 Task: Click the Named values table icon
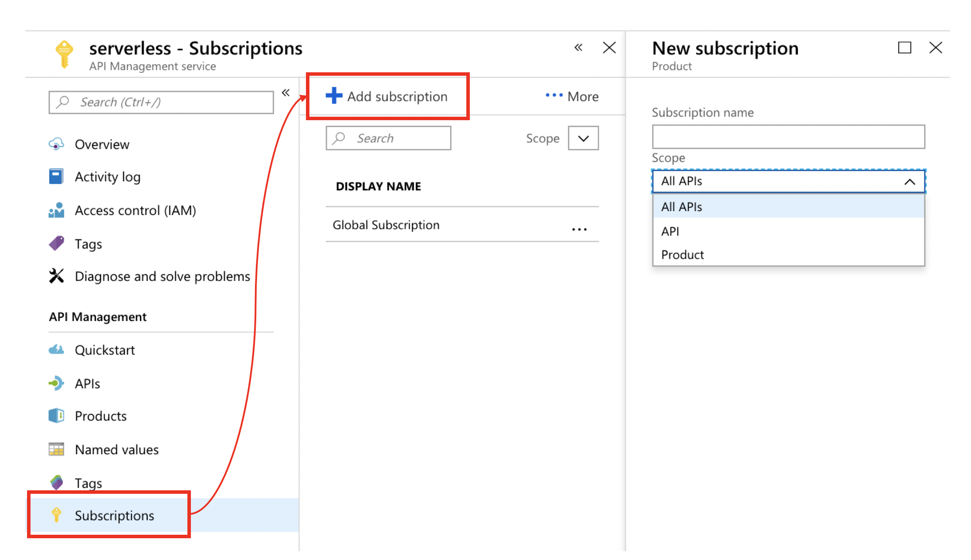(x=56, y=449)
